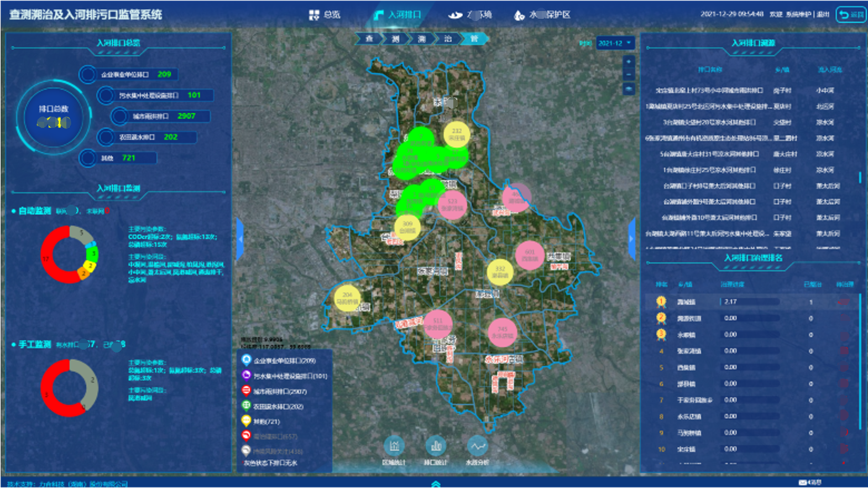
Task: Click the 返回 back arrow button
Action: click(x=851, y=15)
